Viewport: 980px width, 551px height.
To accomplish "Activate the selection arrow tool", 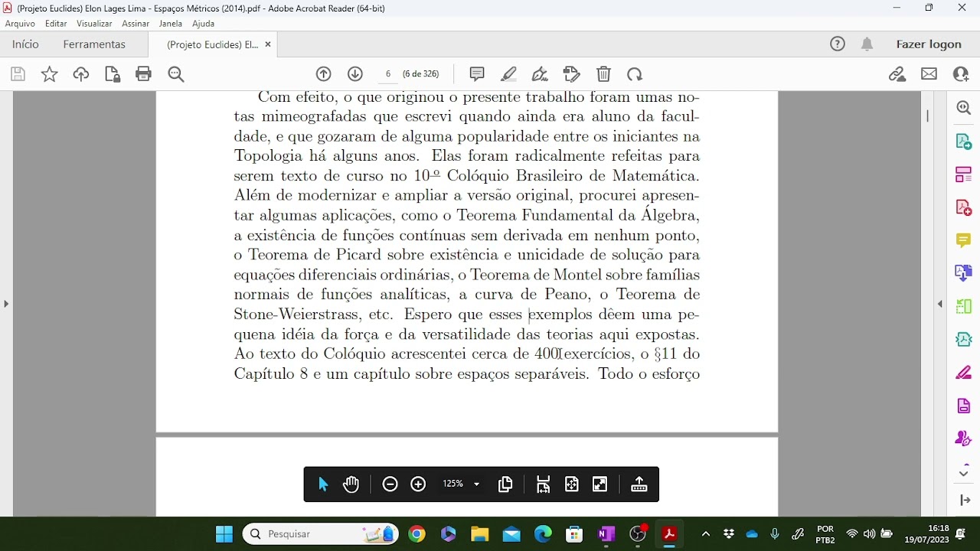I will click(x=322, y=484).
